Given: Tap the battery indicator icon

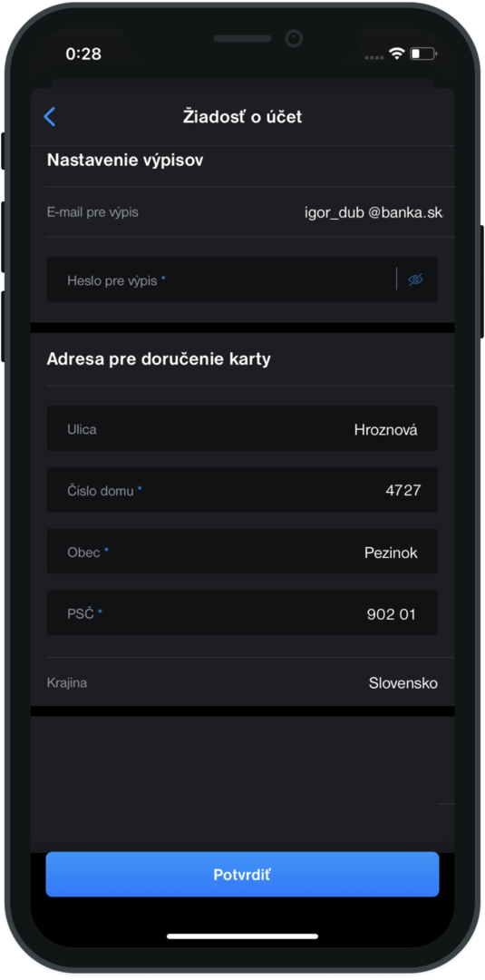Looking at the screenshot, I should 422,54.
